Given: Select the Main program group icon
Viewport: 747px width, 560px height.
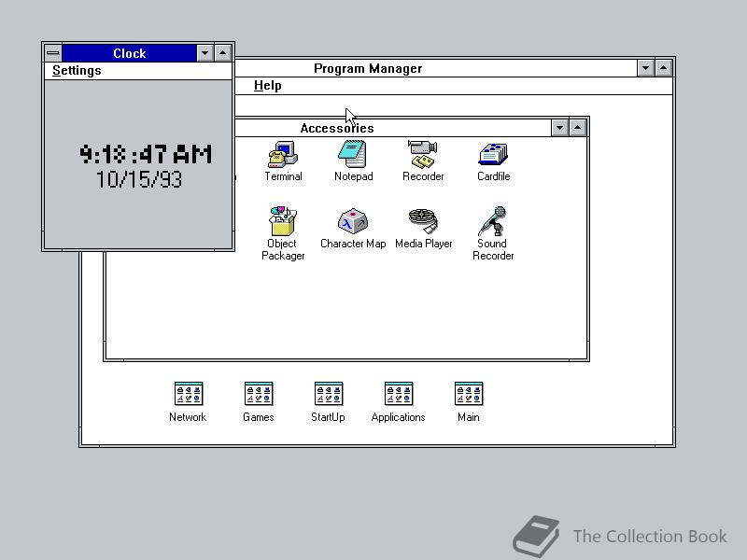Looking at the screenshot, I should (469, 394).
